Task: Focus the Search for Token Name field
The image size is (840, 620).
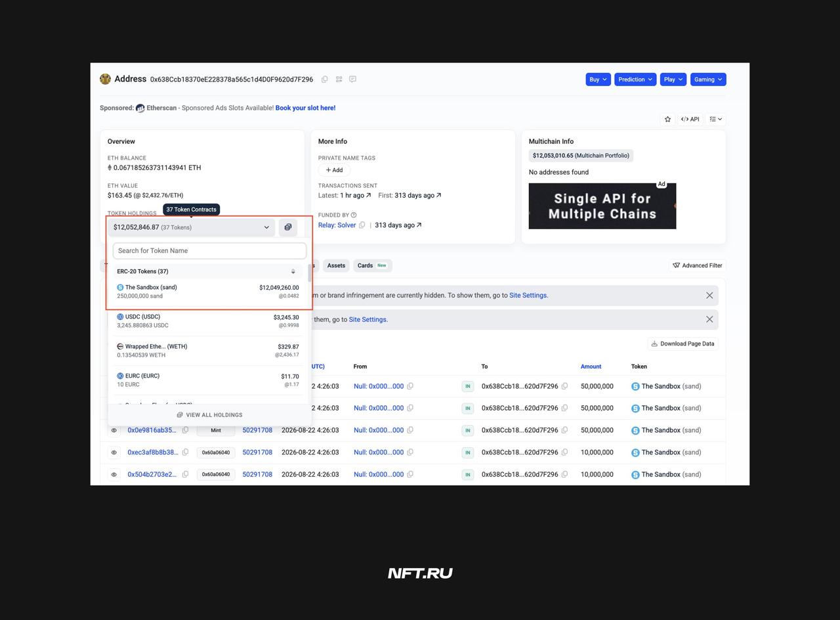Action: 209,250
